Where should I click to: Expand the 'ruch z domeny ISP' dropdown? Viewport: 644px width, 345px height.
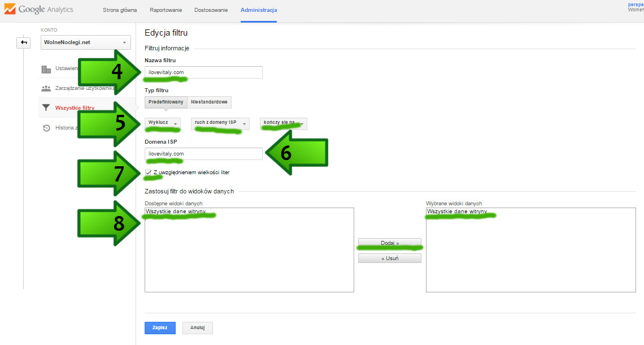(x=220, y=123)
